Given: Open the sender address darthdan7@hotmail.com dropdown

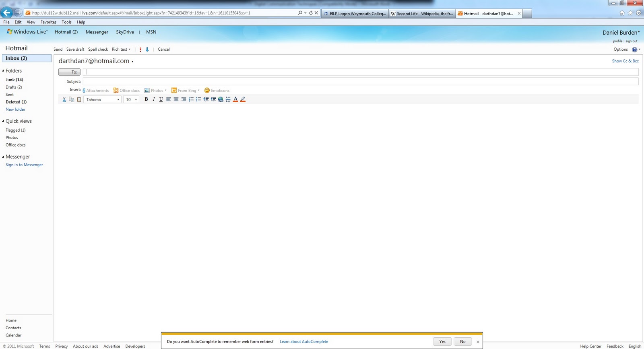Looking at the screenshot, I should pyautogui.click(x=96, y=61).
